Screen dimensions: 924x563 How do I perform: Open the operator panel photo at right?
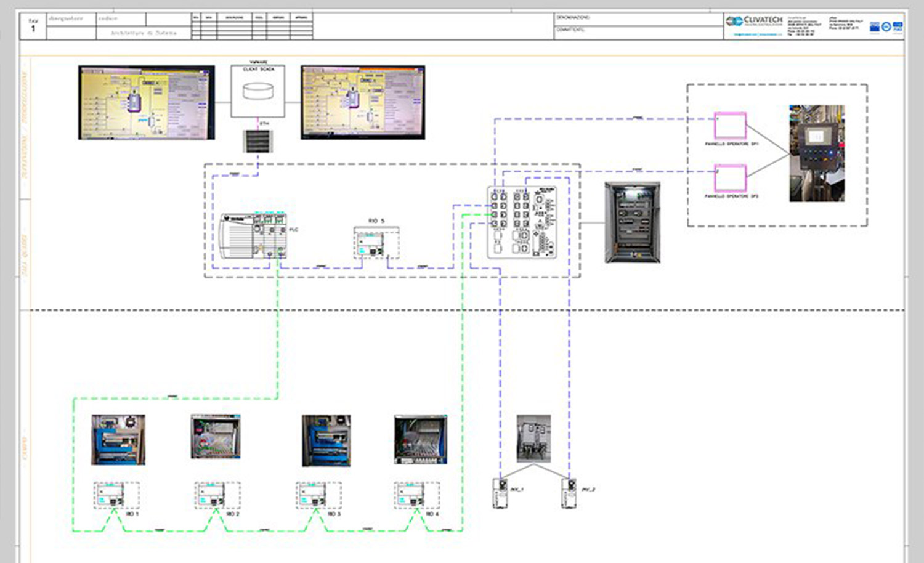(817, 153)
